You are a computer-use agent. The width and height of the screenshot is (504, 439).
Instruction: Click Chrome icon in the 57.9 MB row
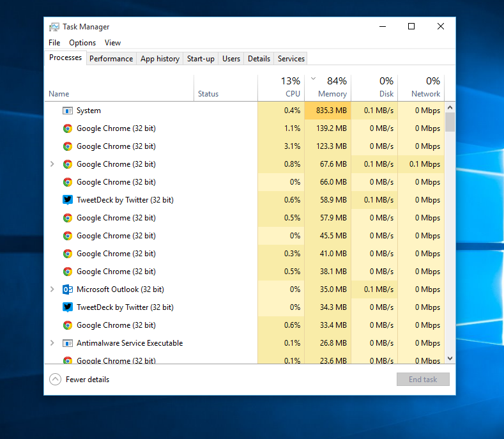(x=68, y=218)
